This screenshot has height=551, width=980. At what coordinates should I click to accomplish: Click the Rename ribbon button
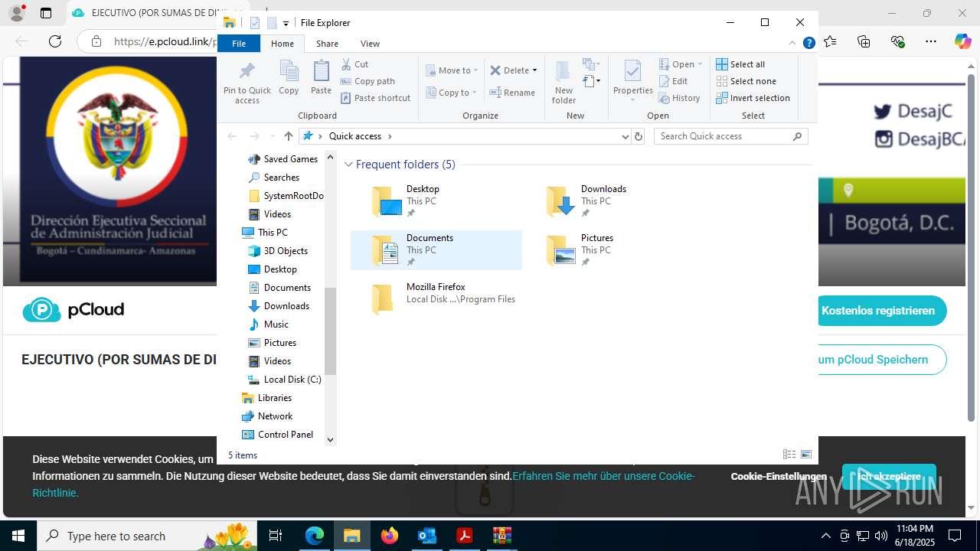click(512, 93)
